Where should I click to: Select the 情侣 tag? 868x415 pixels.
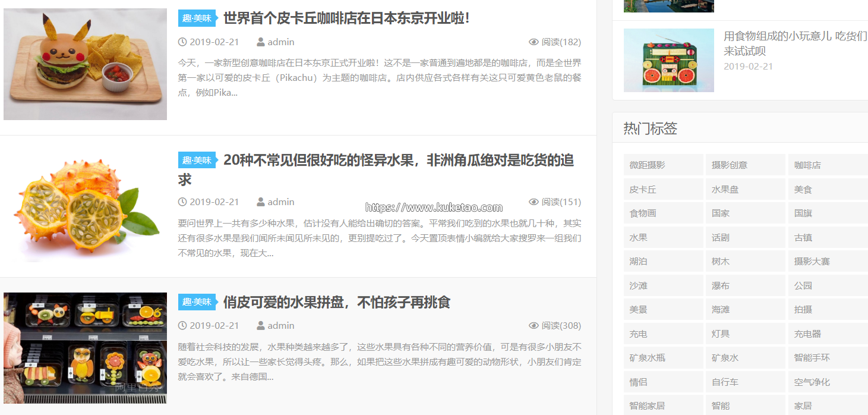tap(664, 382)
